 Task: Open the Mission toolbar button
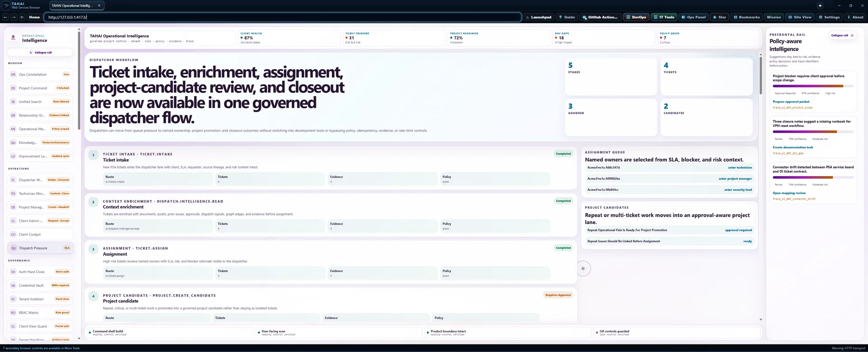pyautogui.click(x=774, y=17)
